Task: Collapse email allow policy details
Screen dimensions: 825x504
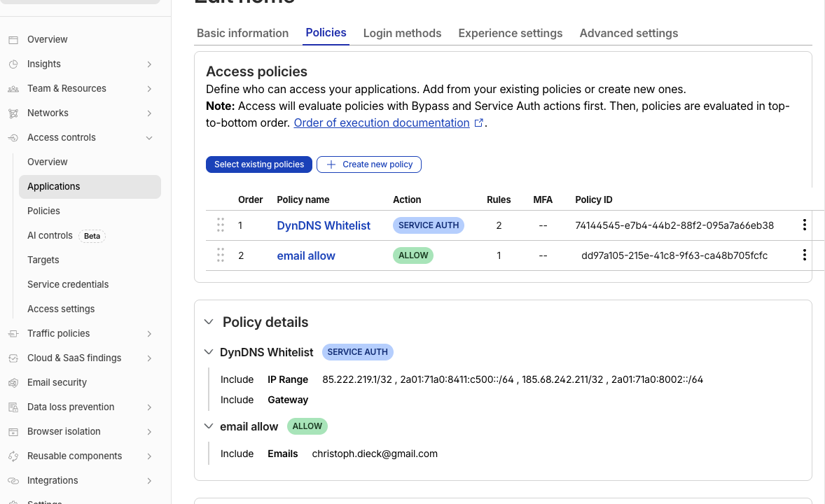Action: click(209, 426)
